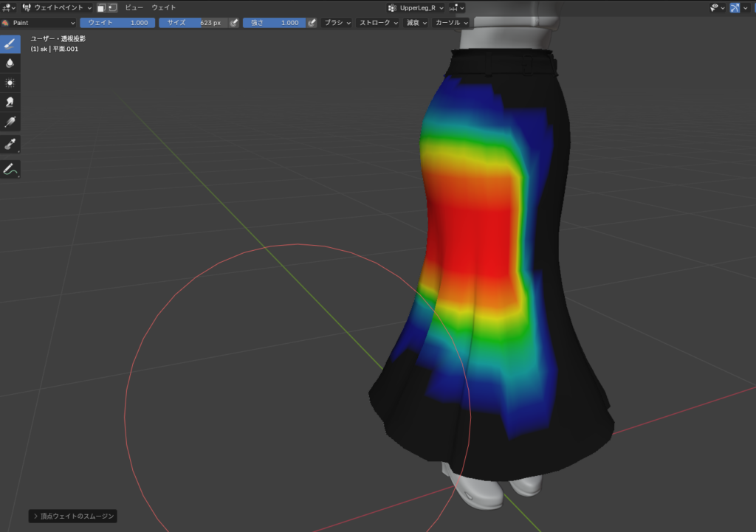Select the Average weight tool

click(x=10, y=83)
